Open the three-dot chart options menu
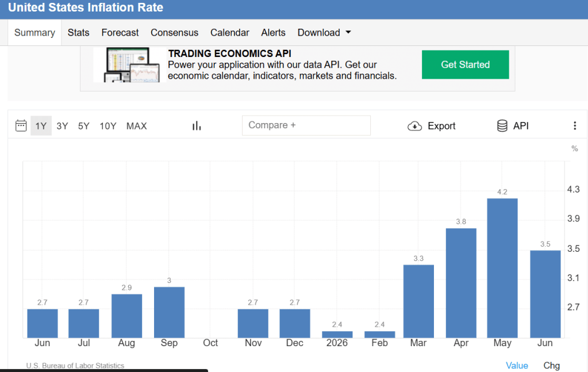The image size is (588, 372). point(575,125)
